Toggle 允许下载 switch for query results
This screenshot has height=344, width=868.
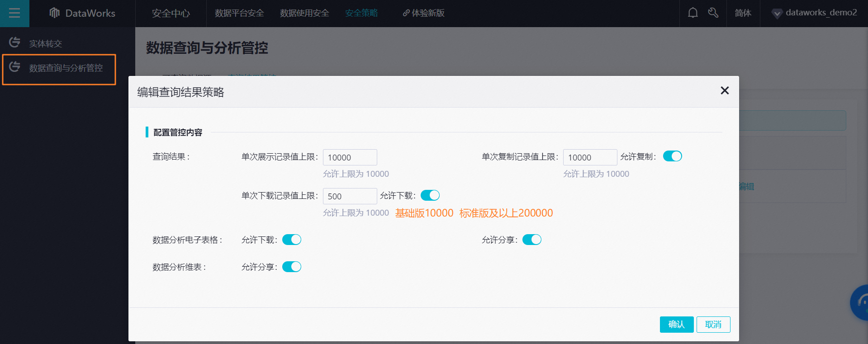(430, 195)
